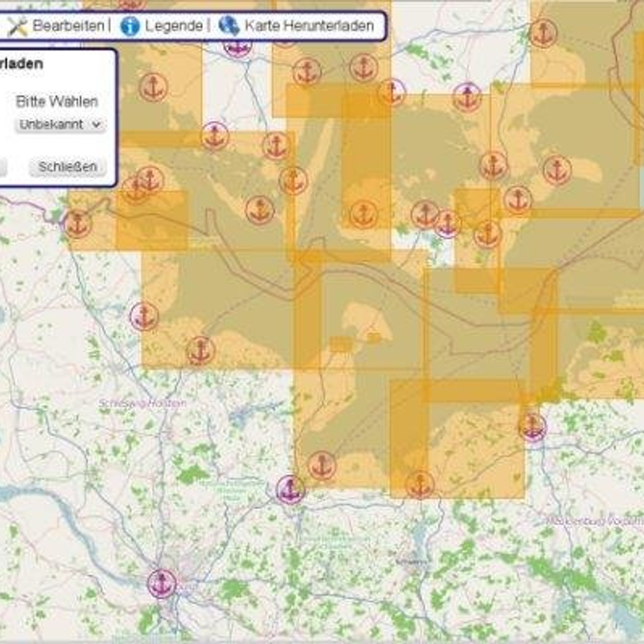Select the left small orange chart tile mid-map
Viewport: 644px width, 644px height.
(340, 344)
